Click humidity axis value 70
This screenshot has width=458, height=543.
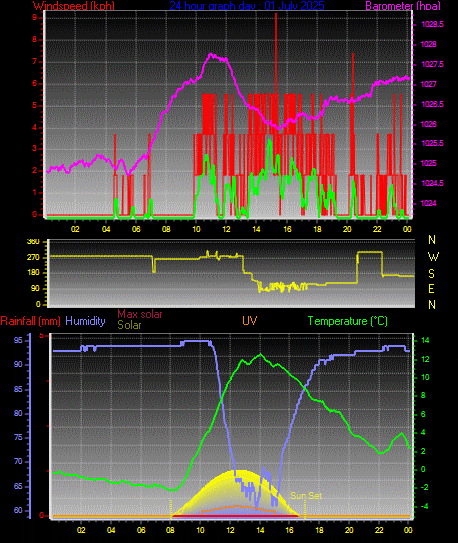[18, 462]
